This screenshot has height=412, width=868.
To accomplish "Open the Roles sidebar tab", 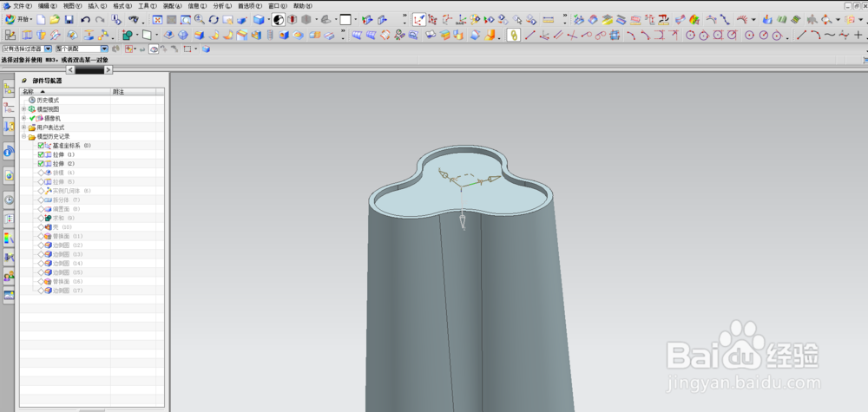I will 9,276.
